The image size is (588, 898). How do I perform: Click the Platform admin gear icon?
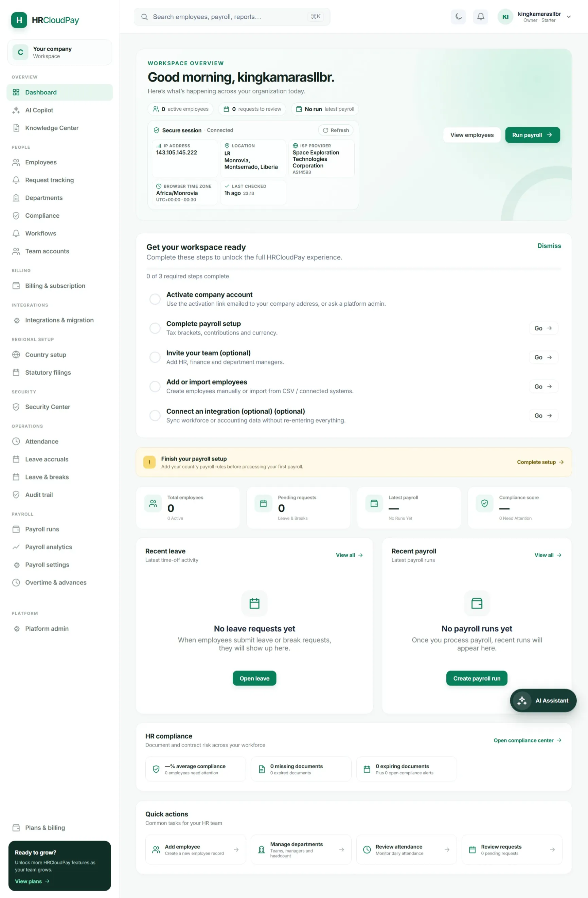[x=16, y=629]
